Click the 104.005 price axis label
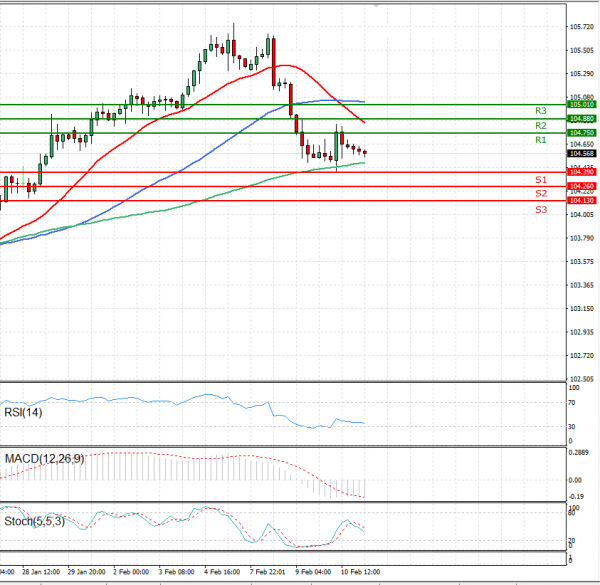Viewport: 600px width, 585px height. [582, 215]
